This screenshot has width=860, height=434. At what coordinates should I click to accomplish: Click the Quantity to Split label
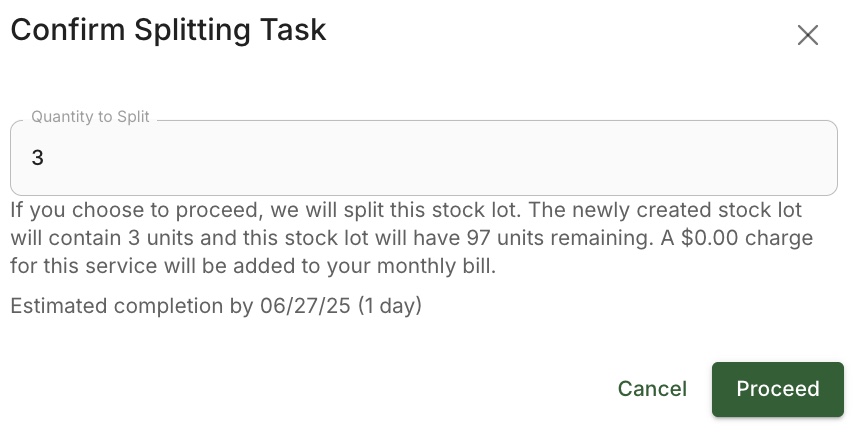(90, 117)
